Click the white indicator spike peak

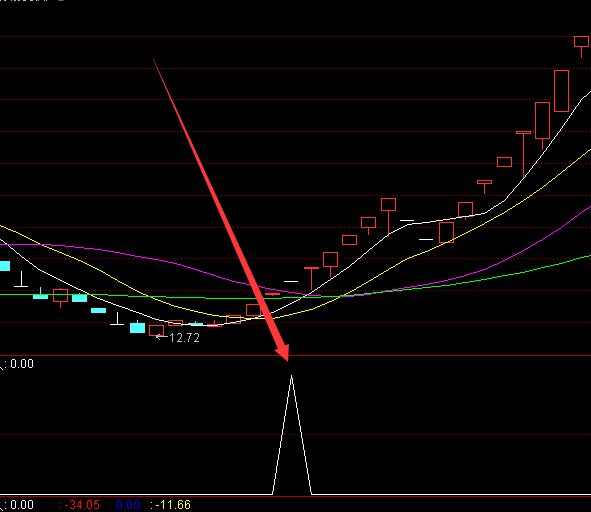(x=291, y=377)
